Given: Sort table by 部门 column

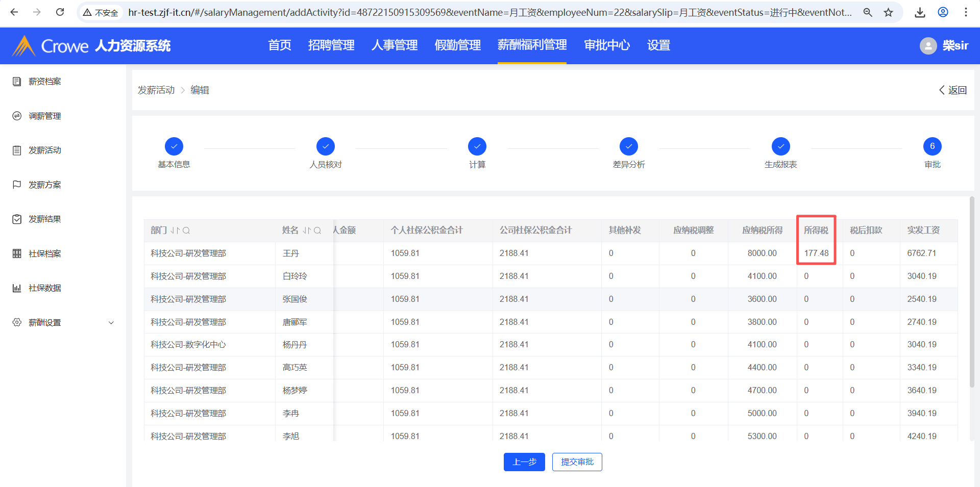Looking at the screenshot, I should tap(175, 230).
